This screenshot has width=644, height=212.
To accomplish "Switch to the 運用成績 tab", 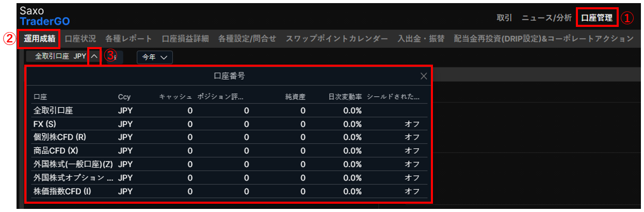I will click(x=40, y=39).
